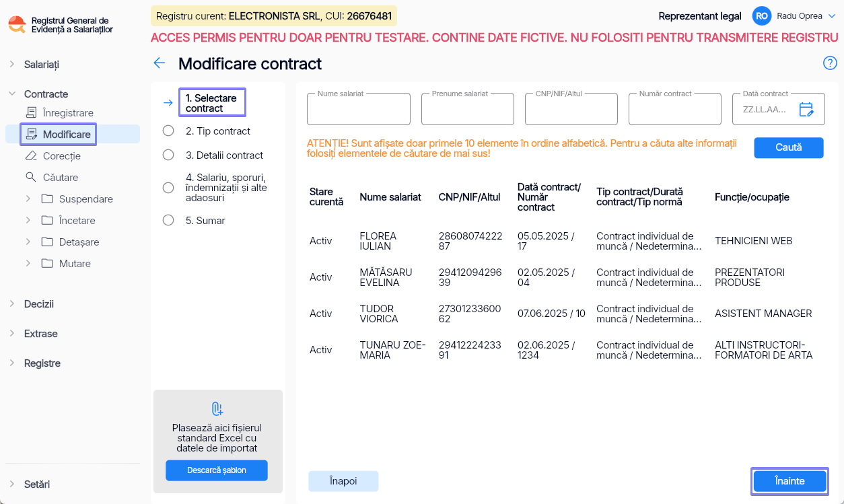The image size is (844, 504).
Task: Click the Încetare folder icon
Action: pos(47,221)
